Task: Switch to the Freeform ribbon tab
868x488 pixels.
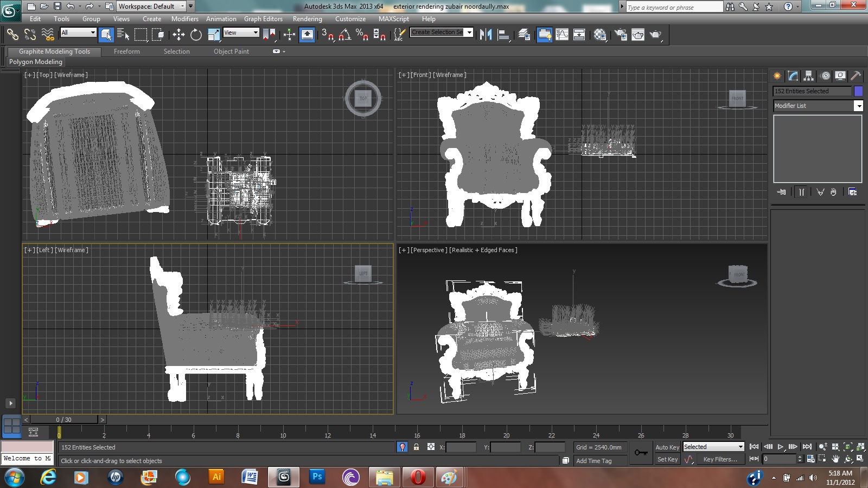Action: [127, 52]
